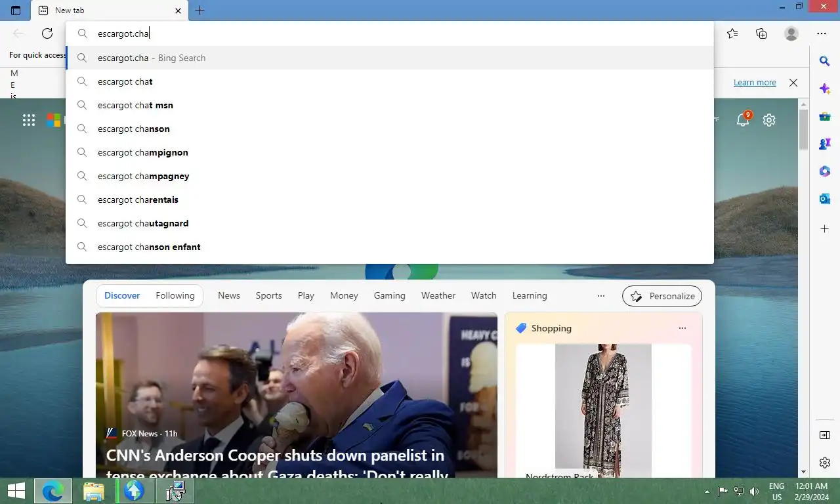
Task: Select the 'escargot.cha - Bing Search' suggestion
Action: tap(390, 58)
